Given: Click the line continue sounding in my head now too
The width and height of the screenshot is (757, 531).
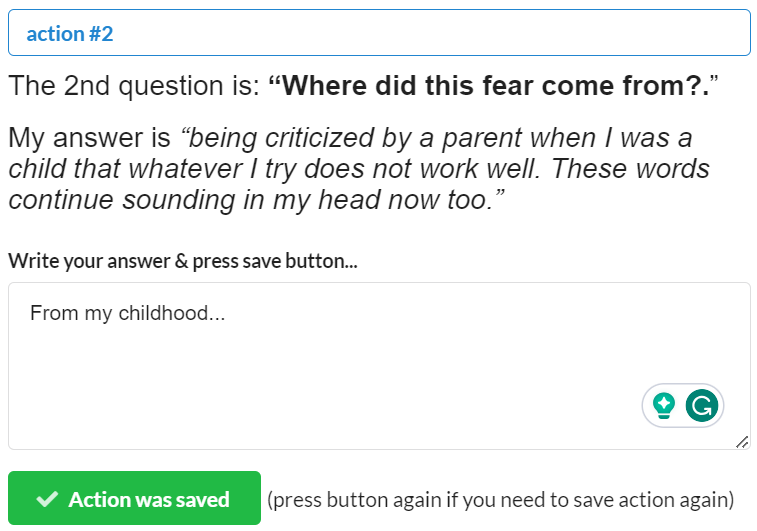Looking at the screenshot, I should tap(256, 199).
